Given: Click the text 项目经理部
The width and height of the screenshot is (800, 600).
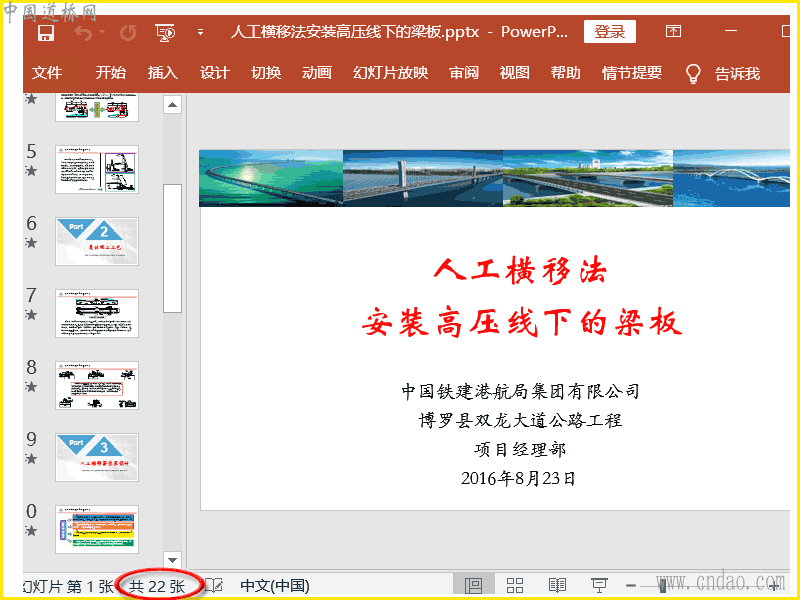Looking at the screenshot, I should point(520,449).
